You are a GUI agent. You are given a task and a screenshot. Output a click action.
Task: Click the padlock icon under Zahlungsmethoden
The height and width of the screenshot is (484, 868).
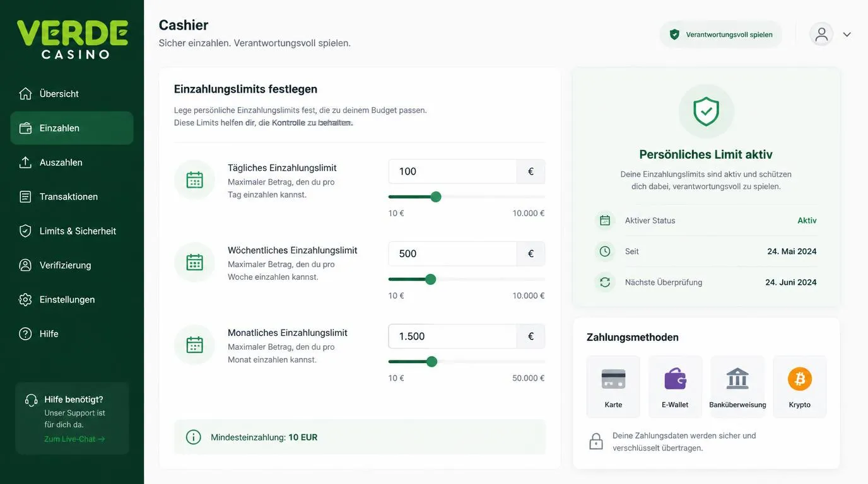596,442
